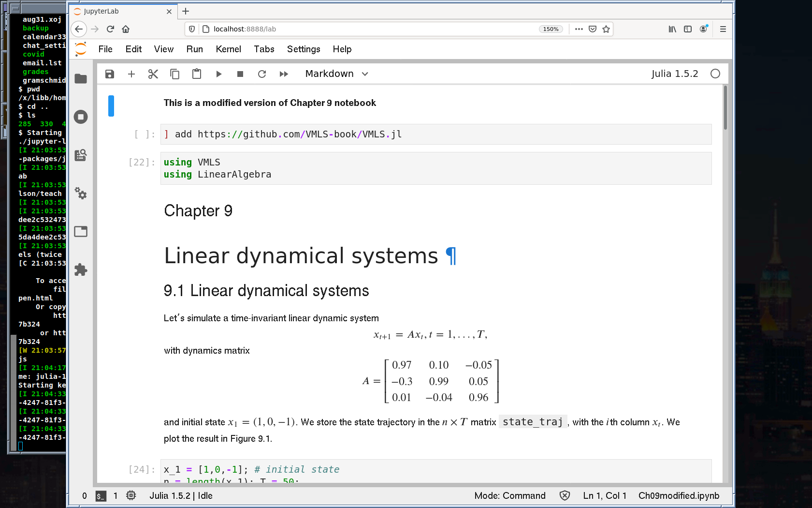
Task: Insert a new cell below with plus icon
Action: coord(131,74)
